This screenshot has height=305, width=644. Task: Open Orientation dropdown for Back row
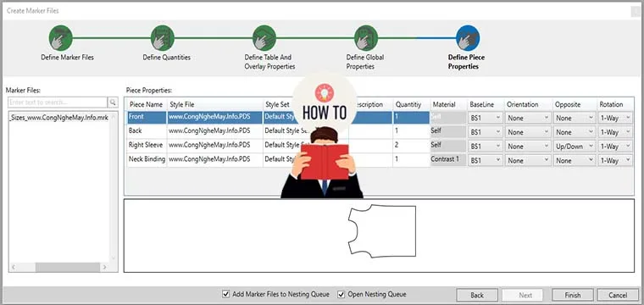tap(528, 132)
